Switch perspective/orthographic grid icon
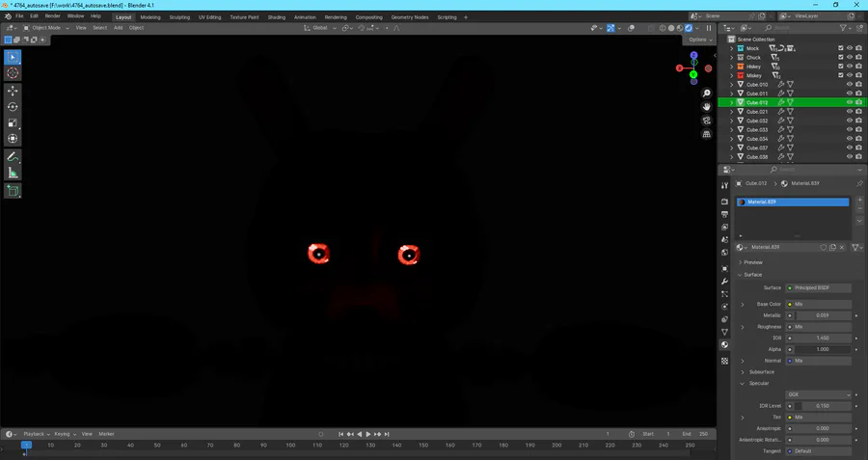Screen dimensions: 868x460 (x=706, y=134)
